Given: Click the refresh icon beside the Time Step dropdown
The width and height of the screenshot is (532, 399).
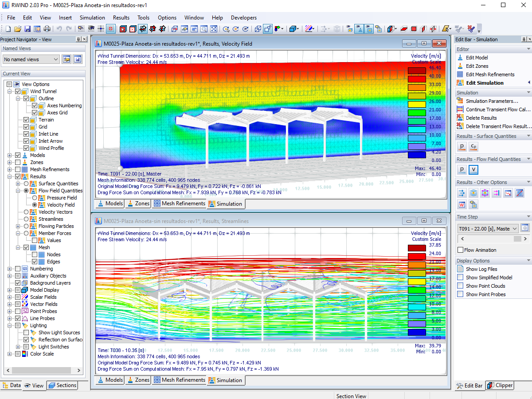Looking at the screenshot, I should 524,228.
